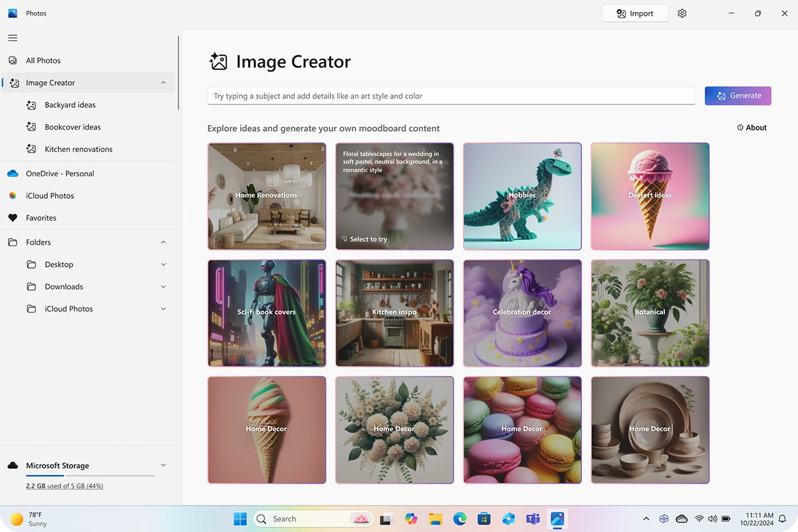Click the Import button

click(634, 13)
